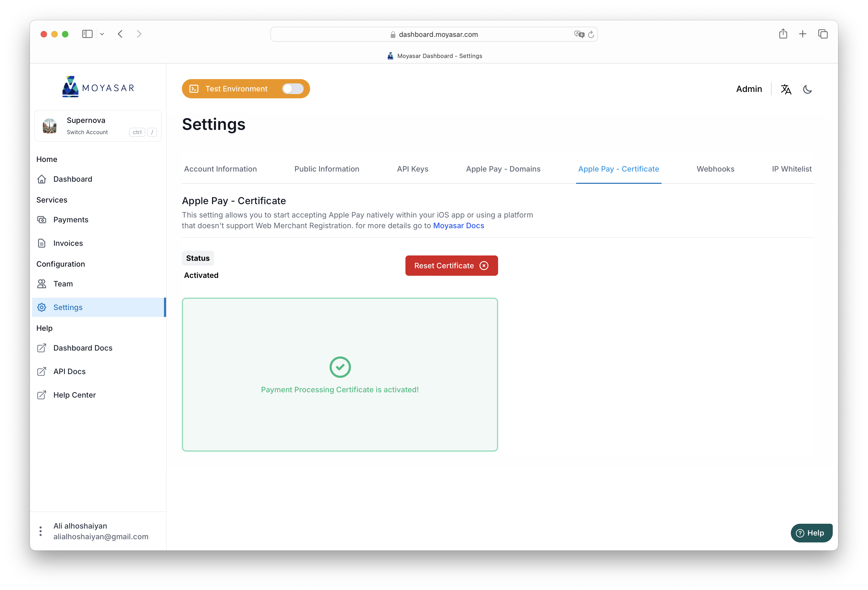868x590 pixels.
Task: Open the Moyasar Docs link
Action: coord(458,225)
